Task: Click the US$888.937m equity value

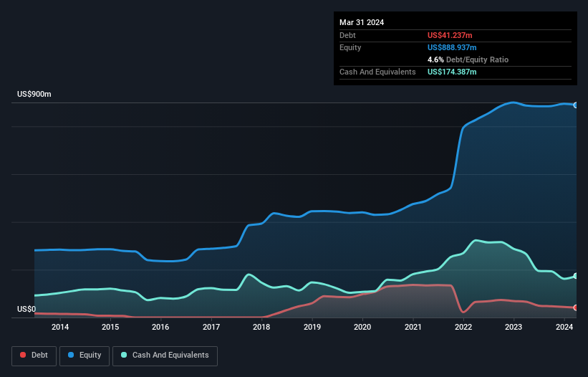Action: click(x=452, y=47)
